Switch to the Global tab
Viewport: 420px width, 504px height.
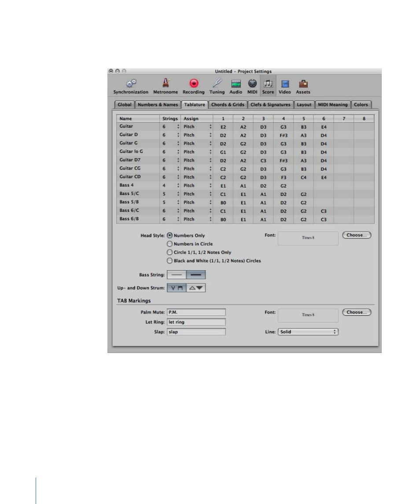(125, 105)
